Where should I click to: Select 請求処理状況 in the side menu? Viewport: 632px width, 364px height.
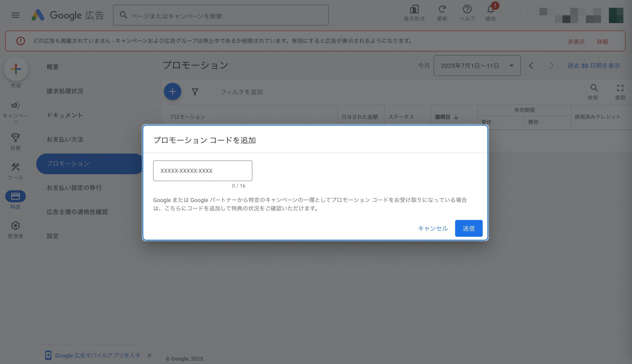click(x=65, y=91)
